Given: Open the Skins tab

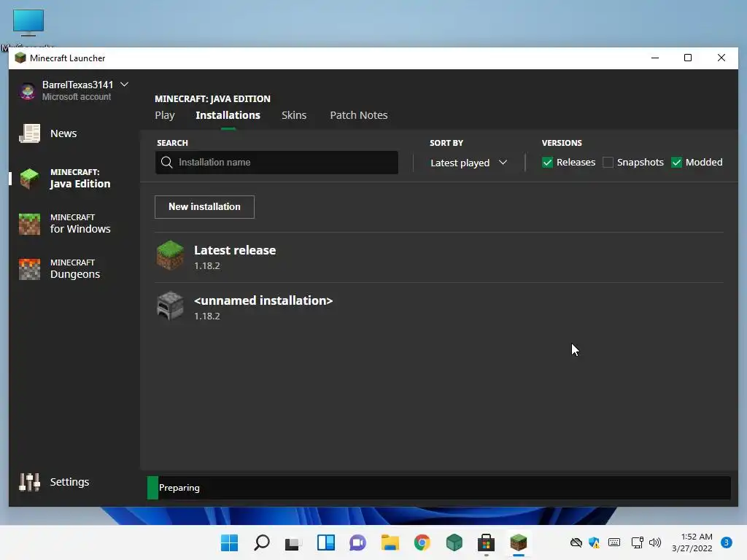Looking at the screenshot, I should pos(294,115).
